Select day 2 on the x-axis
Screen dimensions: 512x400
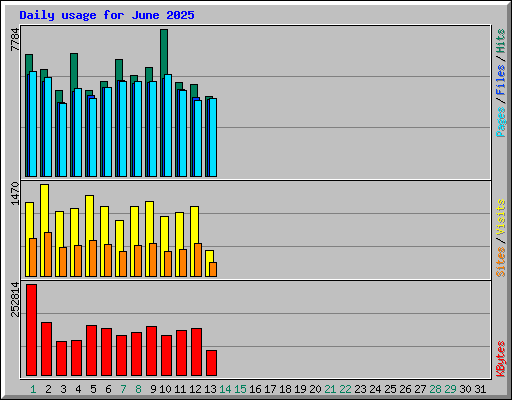coord(48,389)
